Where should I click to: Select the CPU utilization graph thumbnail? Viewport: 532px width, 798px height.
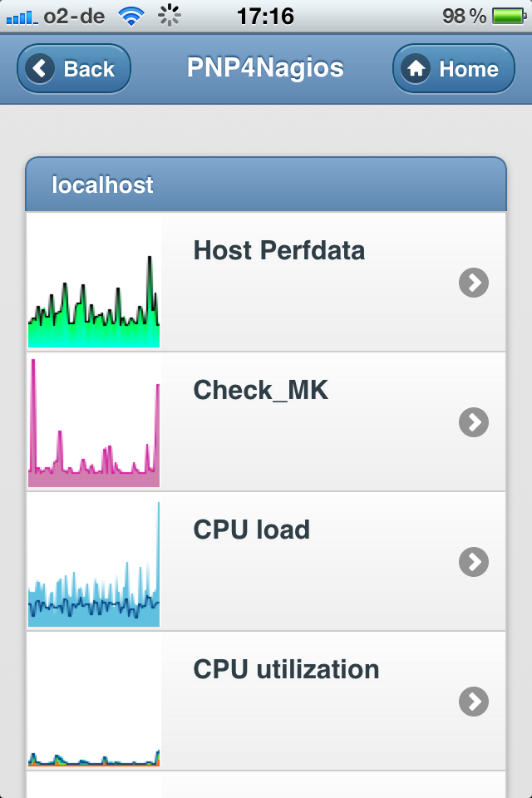[x=94, y=701]
